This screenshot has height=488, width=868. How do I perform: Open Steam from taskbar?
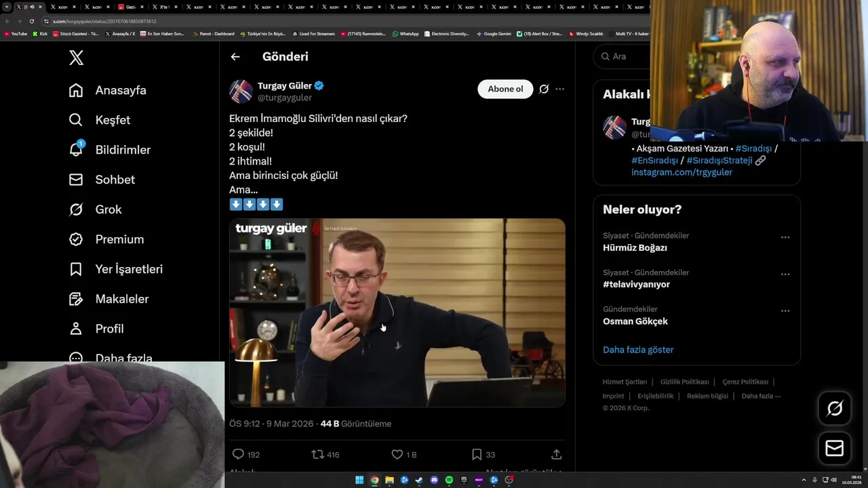tap(419, 480)
